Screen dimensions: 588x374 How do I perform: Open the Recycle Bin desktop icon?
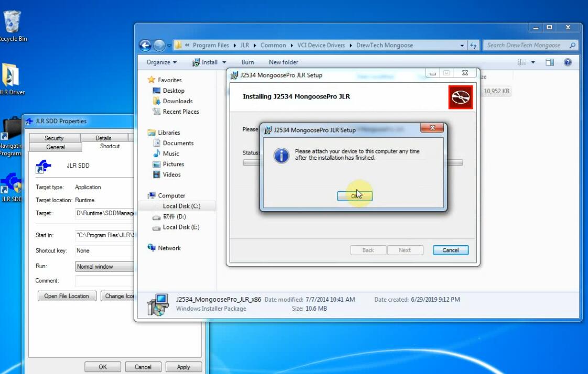click(x=12, y=26)
